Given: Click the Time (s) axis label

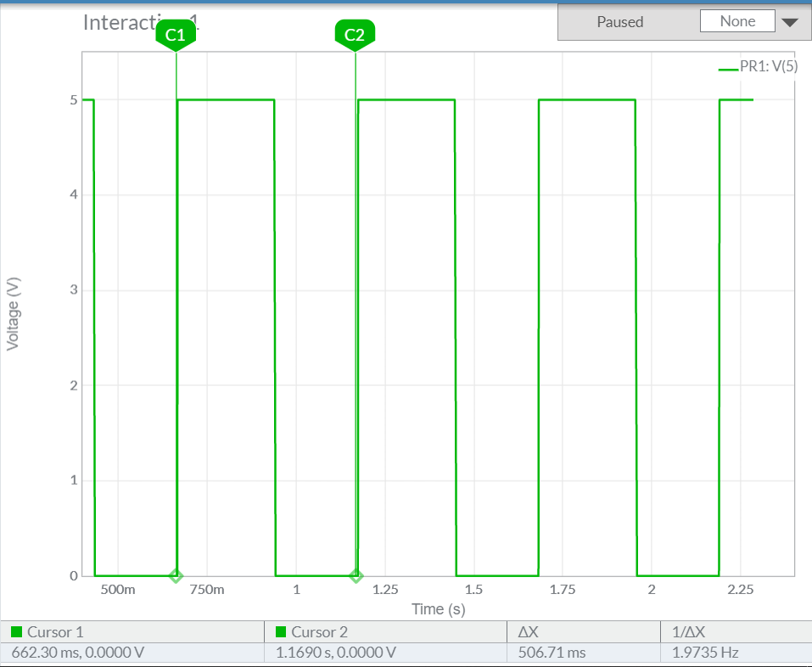Looking at the screenshot, I should click(x=438, y=608).
